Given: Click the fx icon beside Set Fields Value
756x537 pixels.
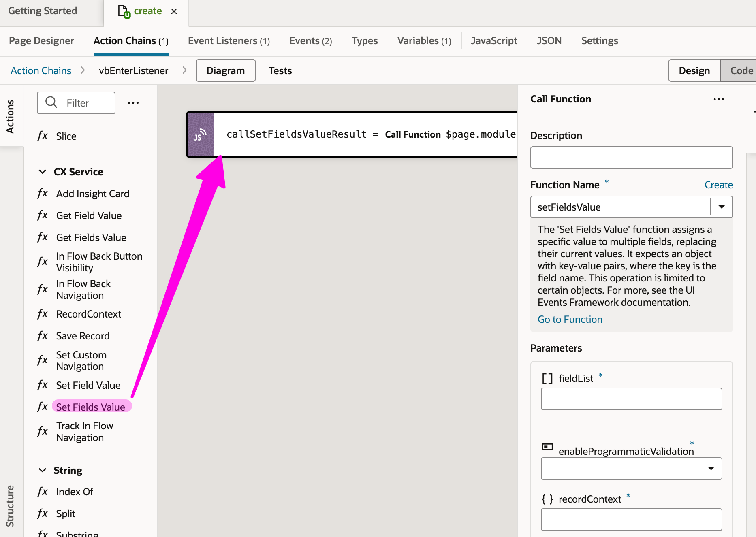Looking at the screenshot, I should click(43, 407).
